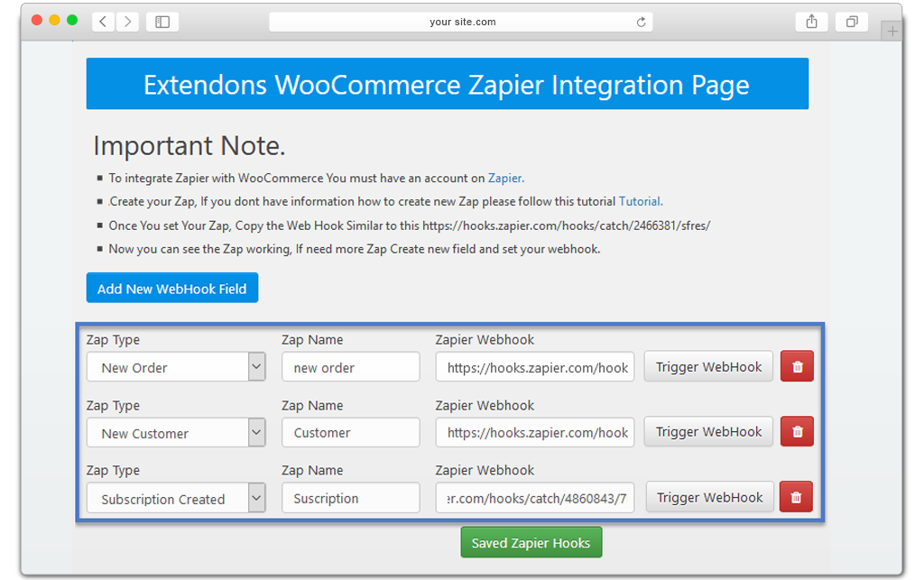Trigger WebHook for the Customer row
Image resolution: width=924 pixels, height=580 pixels.
point(708,431)
